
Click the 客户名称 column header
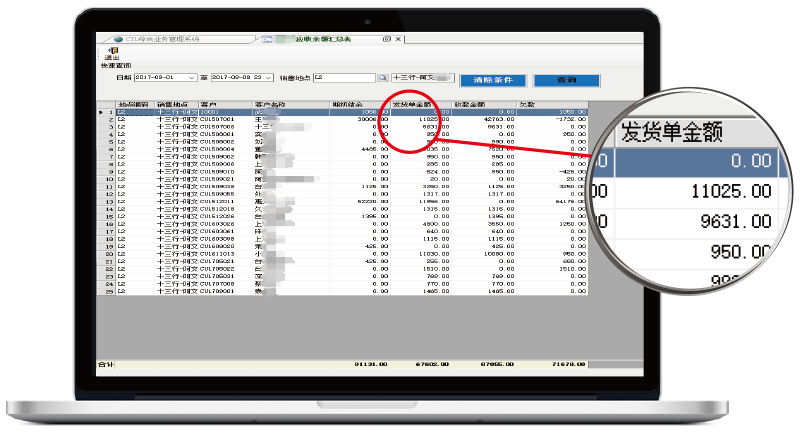tap(291, 104)
